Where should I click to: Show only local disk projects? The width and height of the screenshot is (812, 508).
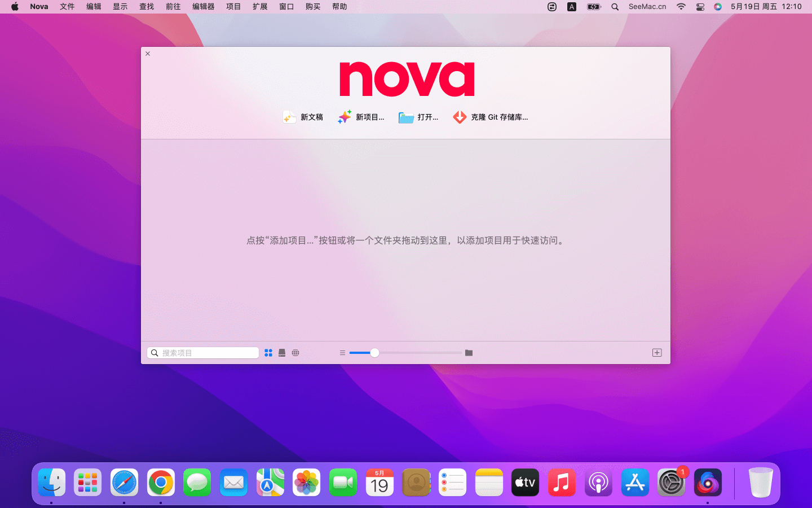[x=282, y=353]
